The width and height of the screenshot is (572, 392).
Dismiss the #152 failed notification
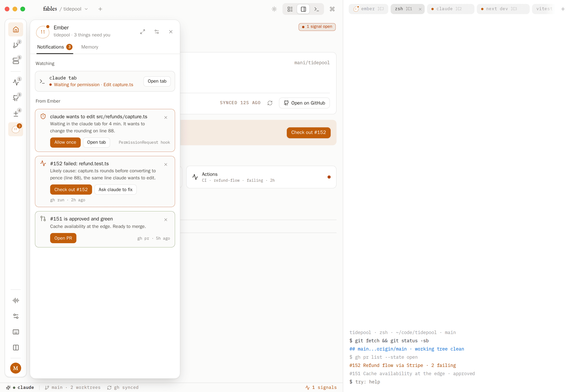click(166, 164)
